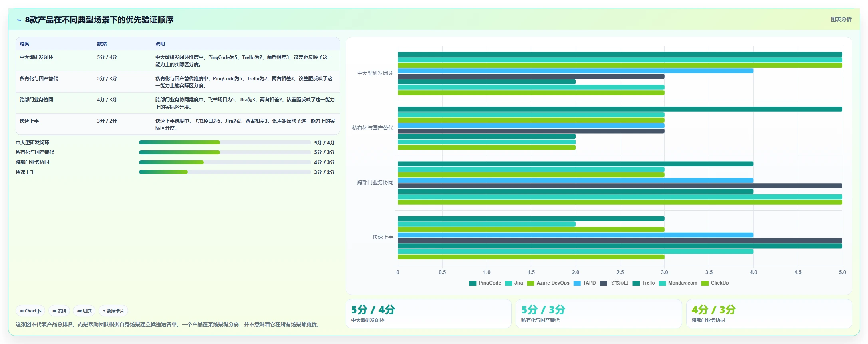The height and width of the screenshot is (344, 868).
Task: Toggle the Trello legend entry
Action: [x=644, y=283]
